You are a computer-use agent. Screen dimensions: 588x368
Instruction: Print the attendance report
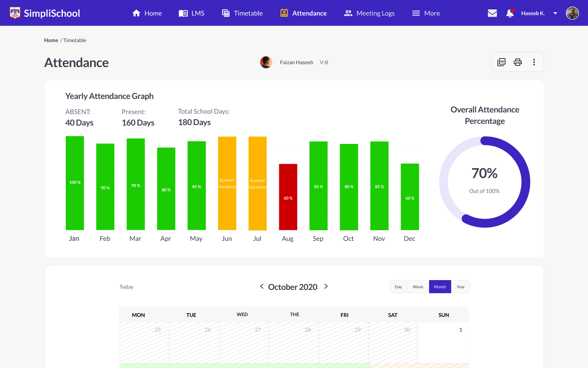518,62
